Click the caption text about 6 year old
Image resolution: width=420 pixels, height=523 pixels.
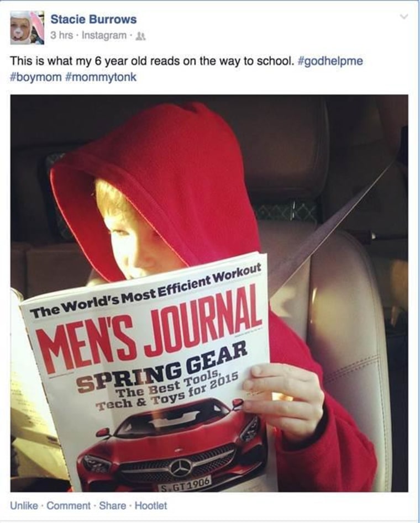pos(152,61)
